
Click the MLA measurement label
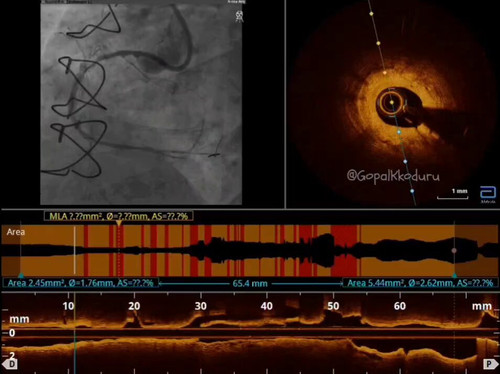119,216
